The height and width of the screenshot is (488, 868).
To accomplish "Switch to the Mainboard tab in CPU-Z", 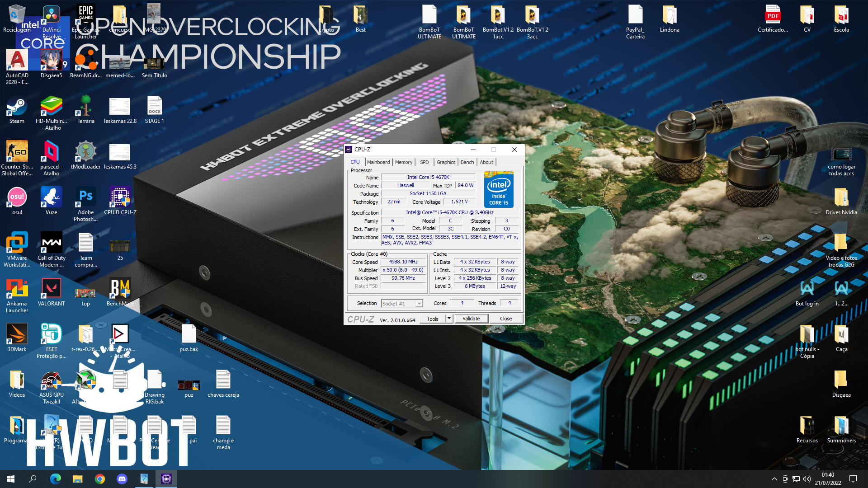I will [x=378, y=162].
